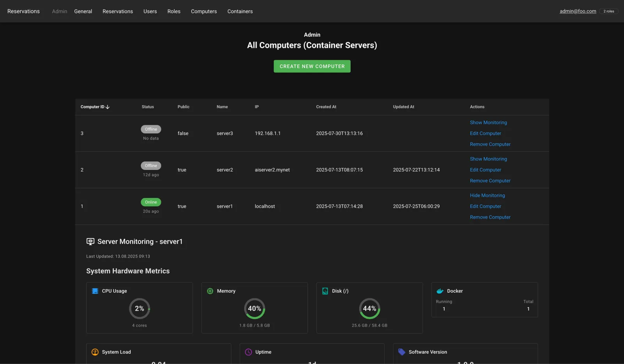Open the Computers admin page
The image size is (624, 364).
[204, 11]
